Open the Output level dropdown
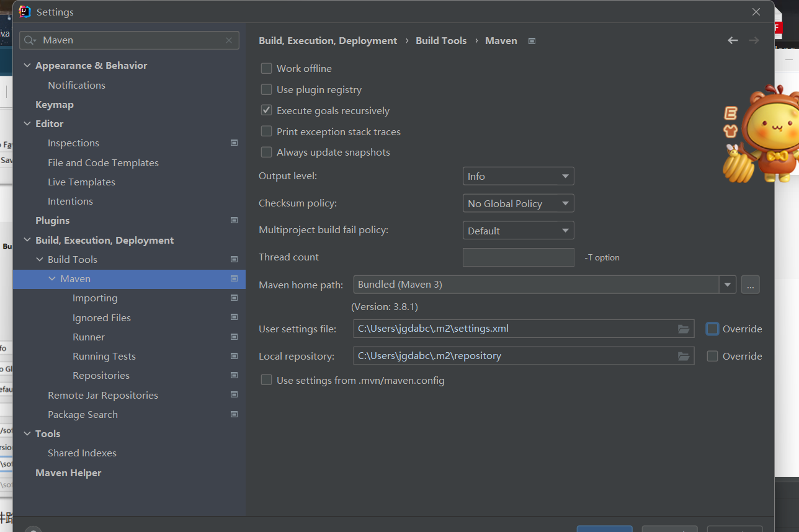 tap(518, 176)
